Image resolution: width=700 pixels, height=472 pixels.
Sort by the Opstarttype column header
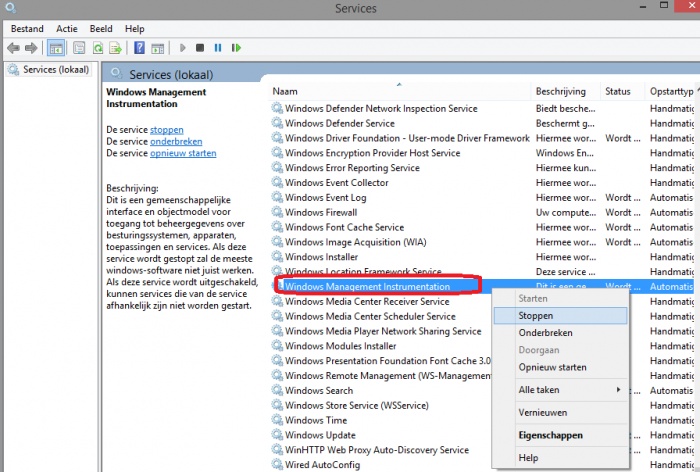[671, 91]
